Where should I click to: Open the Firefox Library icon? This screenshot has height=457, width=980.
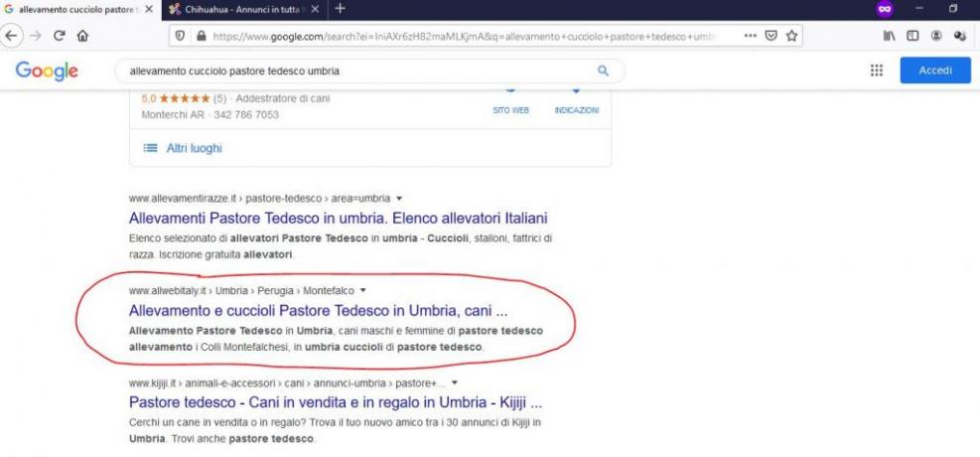pos(889,36)
